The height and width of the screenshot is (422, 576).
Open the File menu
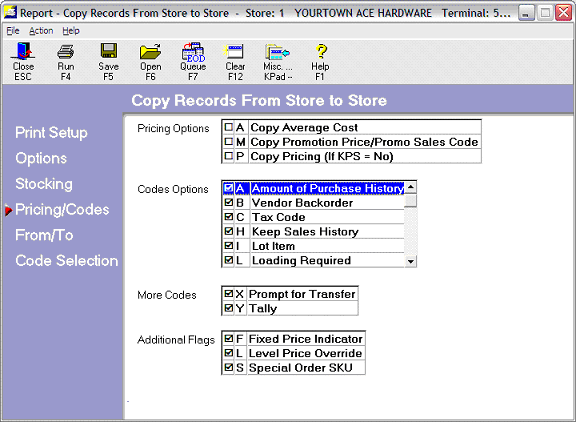pyautogui.click(x=13, y=31)
